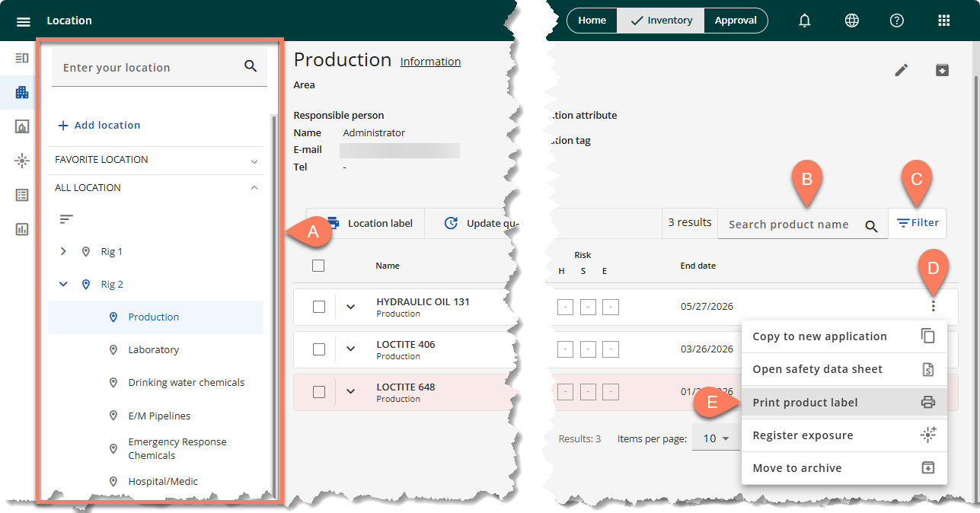The width and height of the screenshot is (980, 513).
Task: Open the three-dot menu for Hydraulic Oil 131
Action: pyautogui.click(x=933, y=306)
